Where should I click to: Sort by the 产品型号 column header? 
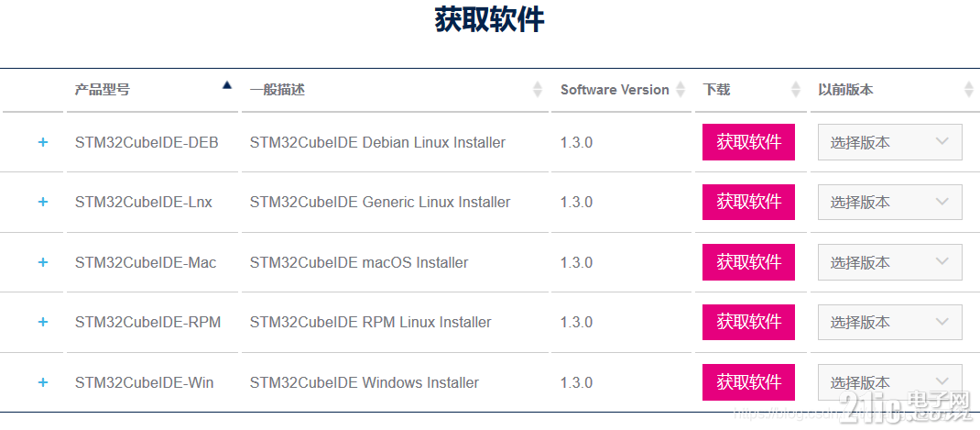103,90
